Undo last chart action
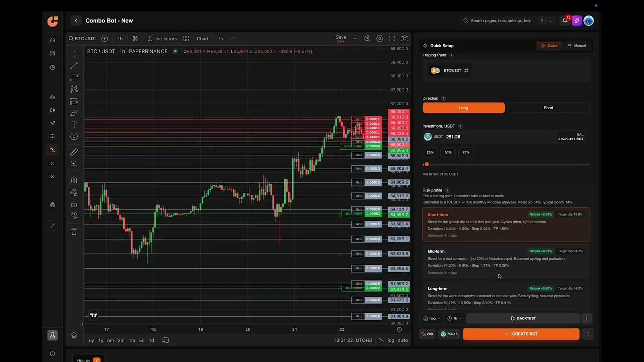The image size is (644, 362). [x=220, y=39]
